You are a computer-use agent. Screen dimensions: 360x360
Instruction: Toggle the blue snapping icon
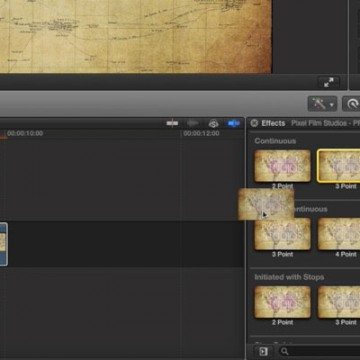point(234,124)
